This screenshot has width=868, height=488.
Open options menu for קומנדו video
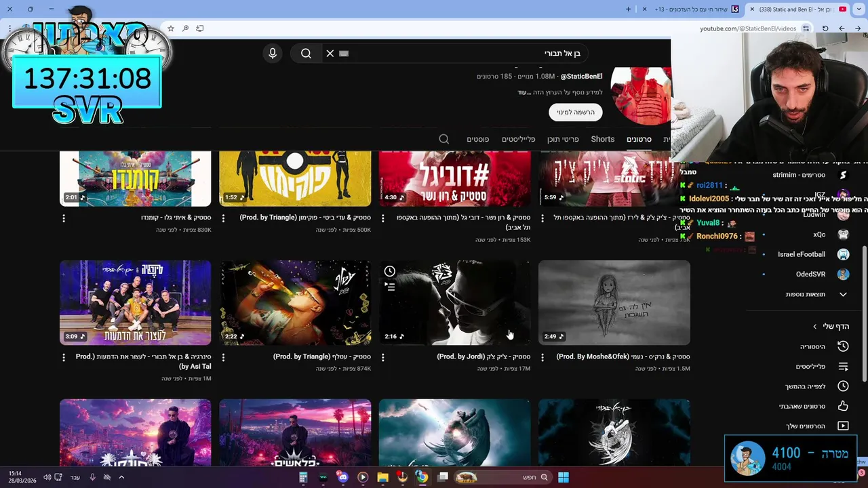pos(64,218)
